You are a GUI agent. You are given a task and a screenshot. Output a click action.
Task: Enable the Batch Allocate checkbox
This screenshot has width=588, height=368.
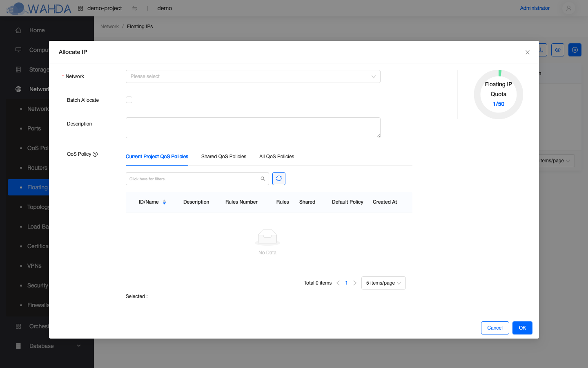[x=129, y=100]
